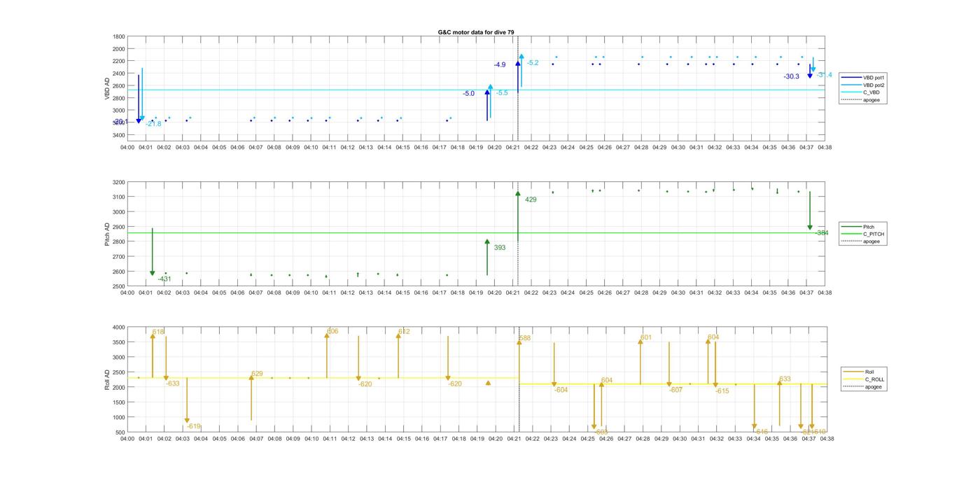Select the '-21.8' VBD data label
Image resolution: width=980 pixels, height=485 pixels.
tap(153, 124)
